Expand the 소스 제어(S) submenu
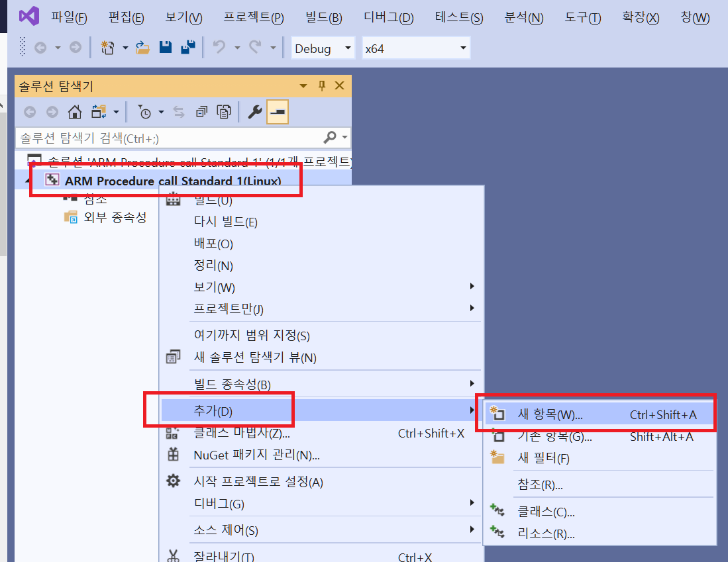 pos(321,530)
